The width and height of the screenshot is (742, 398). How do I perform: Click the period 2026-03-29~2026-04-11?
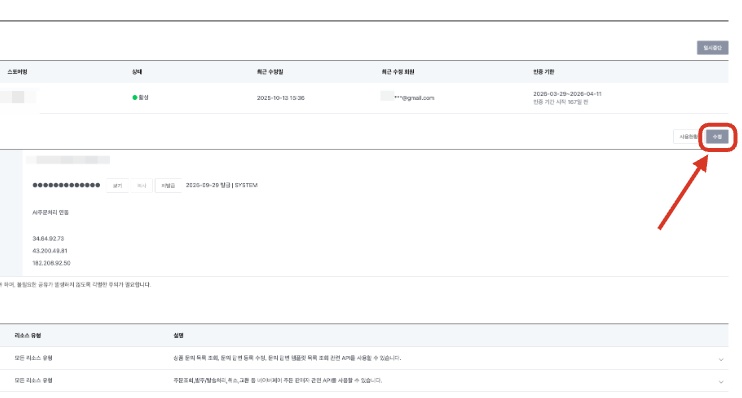567,94
